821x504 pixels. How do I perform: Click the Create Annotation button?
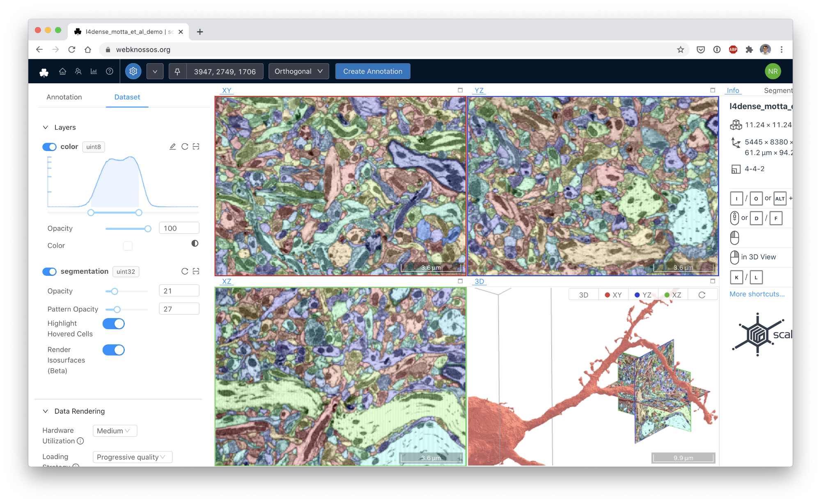pos(372,71)
